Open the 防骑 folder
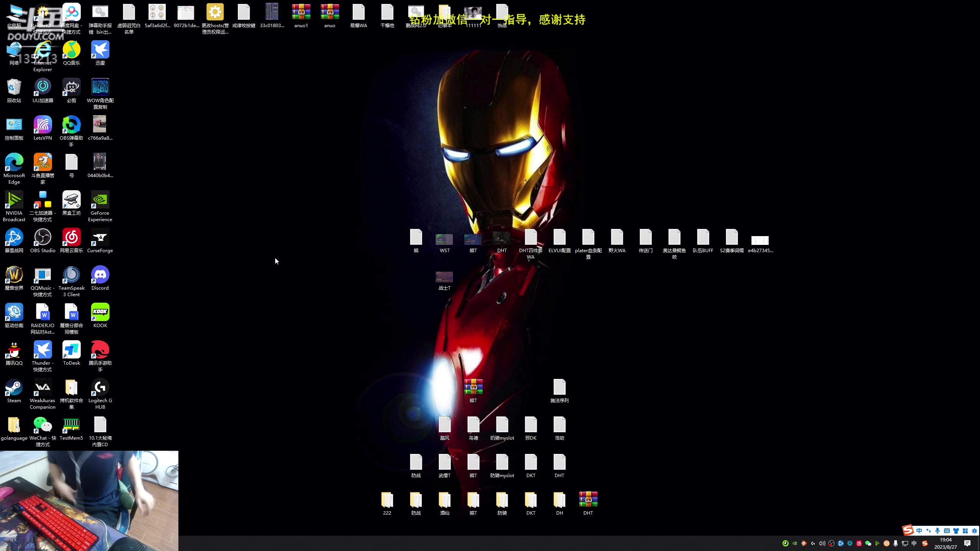This screenshot has height=551, width=980. pos(502,504)
